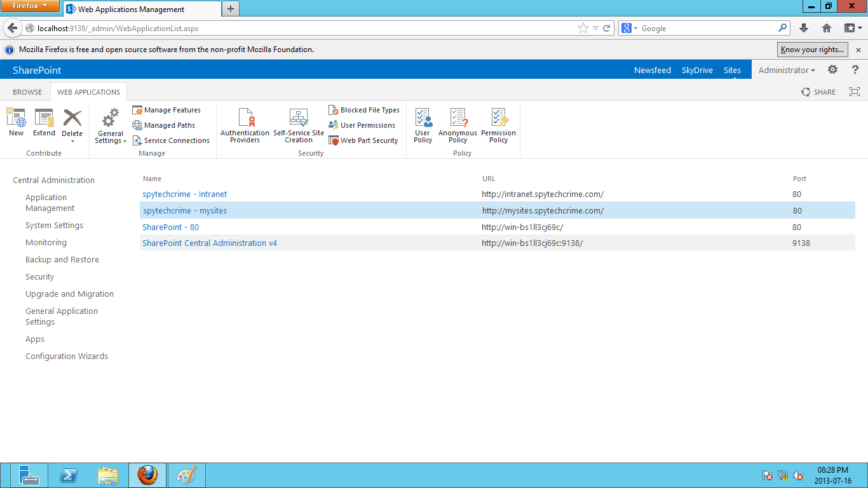
Task: Click the Delete web application icon
Action: pos(72,118)
